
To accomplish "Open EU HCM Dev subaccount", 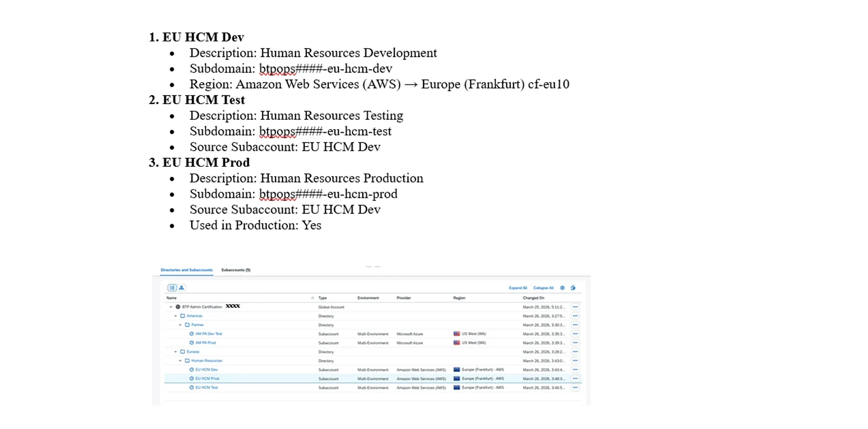I will pos(207,370).
